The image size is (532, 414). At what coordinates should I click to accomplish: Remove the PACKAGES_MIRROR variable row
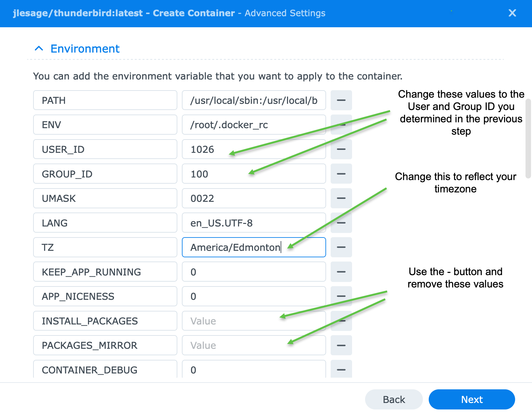pyautogui.click(x=341, y=345)
